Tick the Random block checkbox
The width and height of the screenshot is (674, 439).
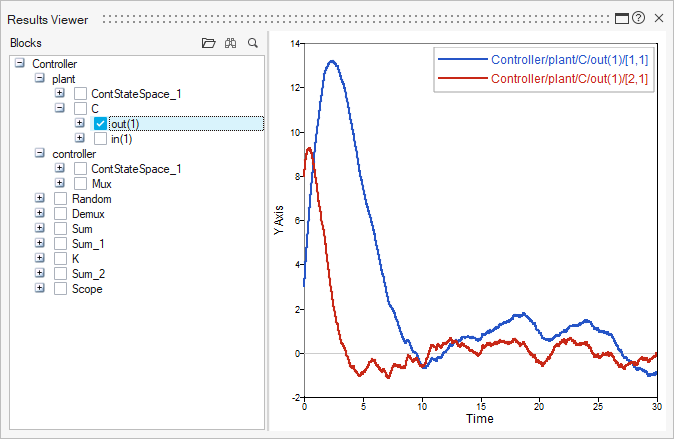pyautogui.click(x=60, y=199)
